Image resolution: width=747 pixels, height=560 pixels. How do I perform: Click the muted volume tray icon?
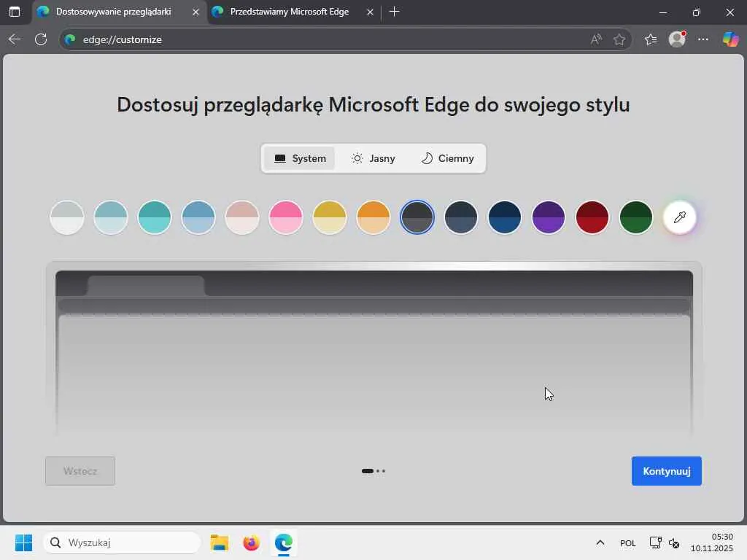pos(673,542)
